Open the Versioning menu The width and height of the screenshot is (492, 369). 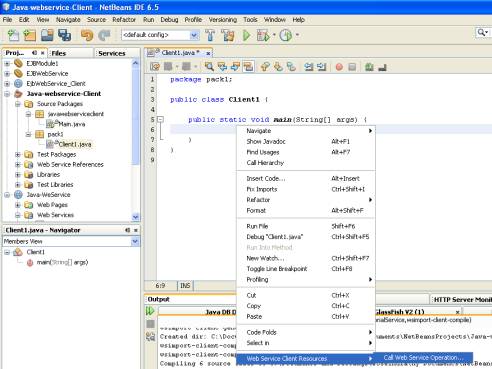point(223,20)
